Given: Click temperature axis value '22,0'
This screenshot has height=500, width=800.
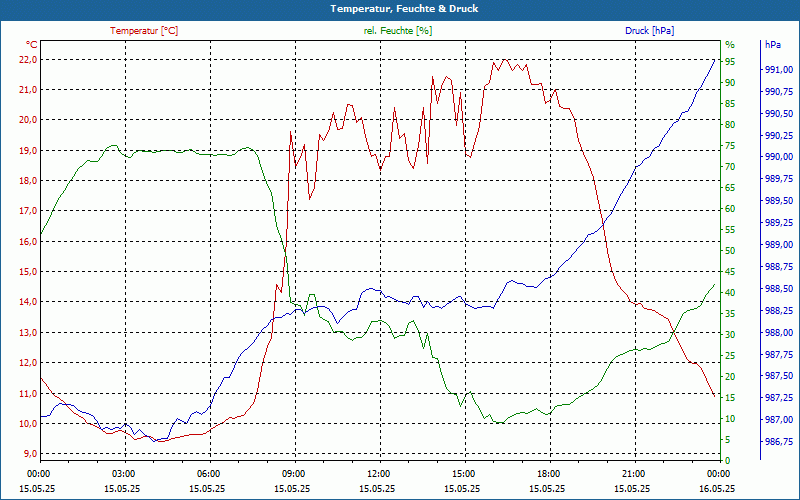Looking at the screenshot, I should [x=28, y=60].
